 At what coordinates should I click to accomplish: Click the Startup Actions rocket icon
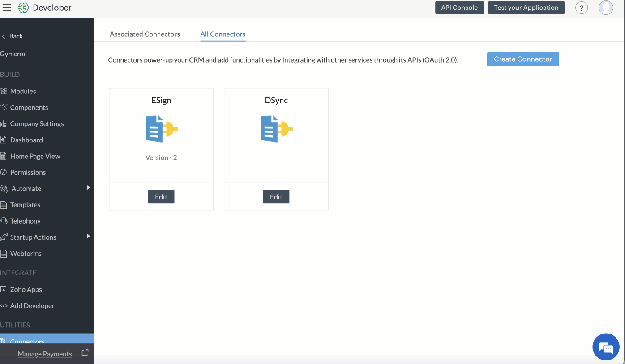(x=4, y=237)
